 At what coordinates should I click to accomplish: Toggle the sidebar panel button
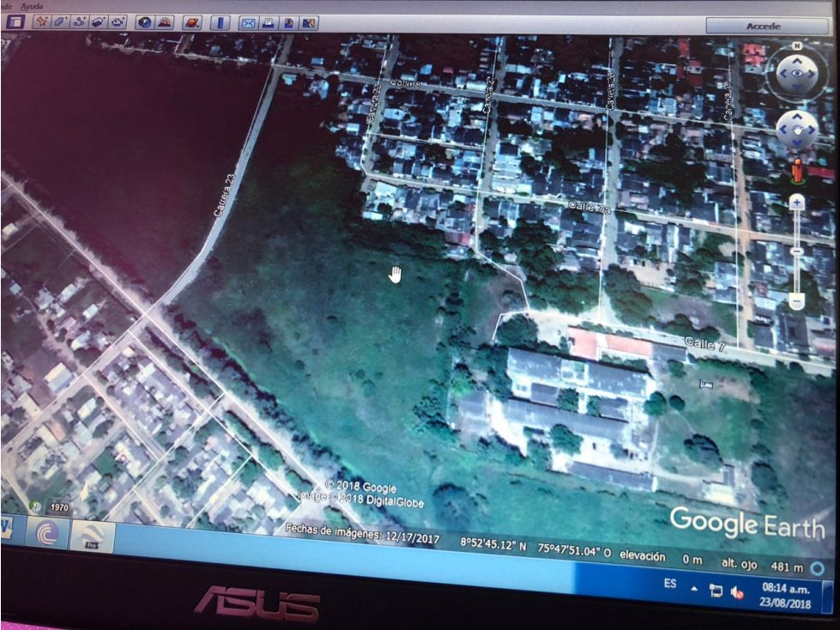point(15,22)
